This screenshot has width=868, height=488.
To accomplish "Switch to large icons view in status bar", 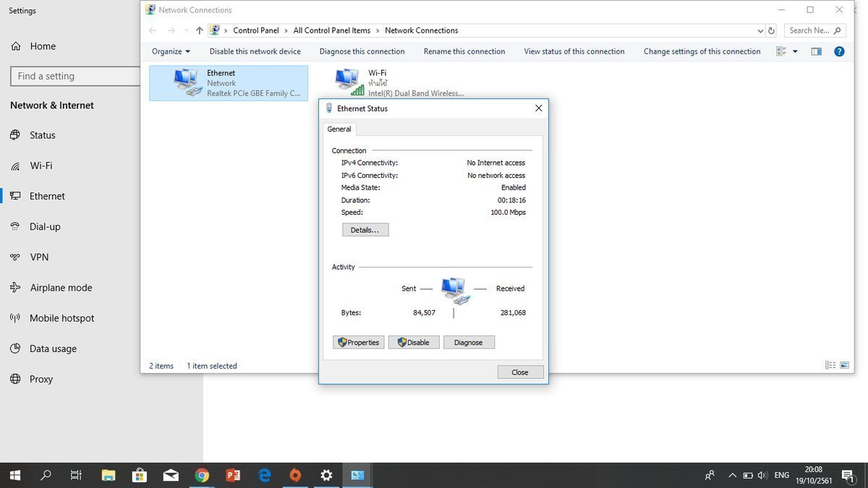I will [844, 366].
